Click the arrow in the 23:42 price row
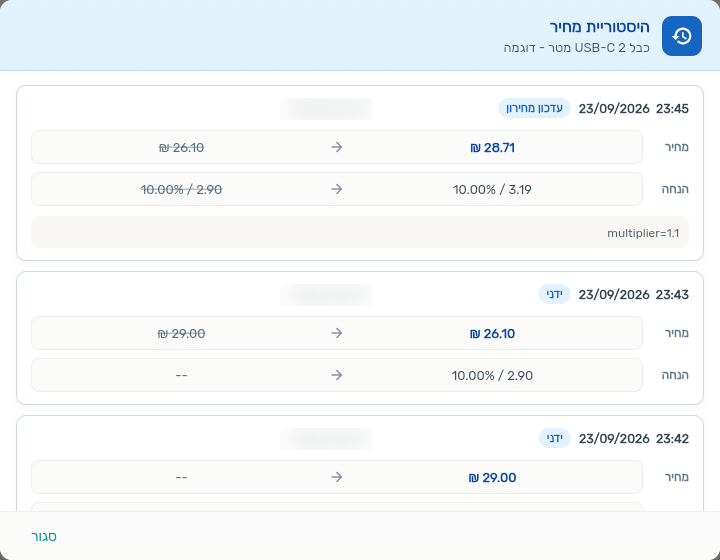 click(337, 477)
